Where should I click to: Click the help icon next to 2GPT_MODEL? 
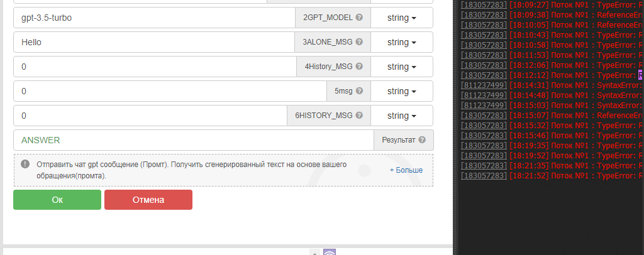click(x=359, y=18)
